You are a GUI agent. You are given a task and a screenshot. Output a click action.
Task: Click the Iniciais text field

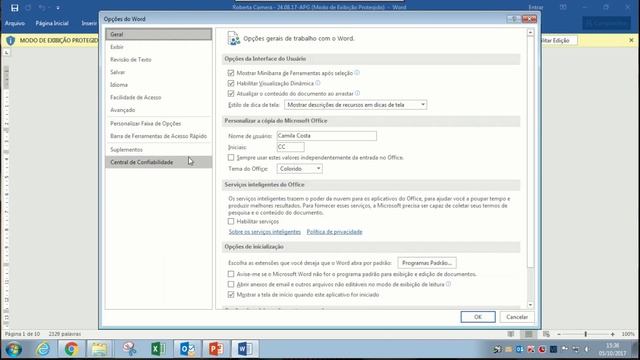pos(290,147)
